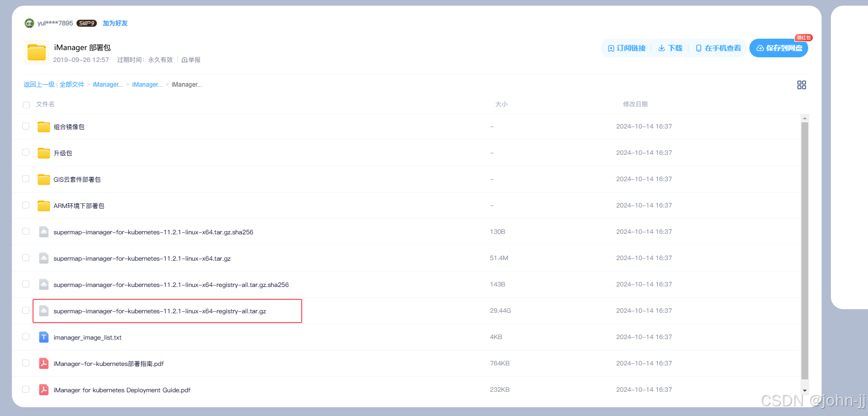The width and height of the screenshot is (868, 416).
Task: Click file icon of 29.44G registry-all.tar.gz
Action: (44, 311)
